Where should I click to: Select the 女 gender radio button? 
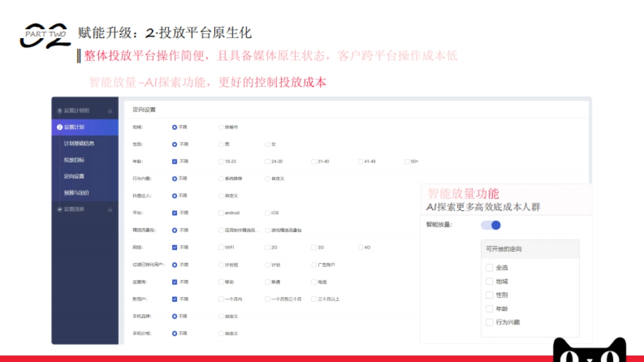pyautogui.click(x=268, y=144)
